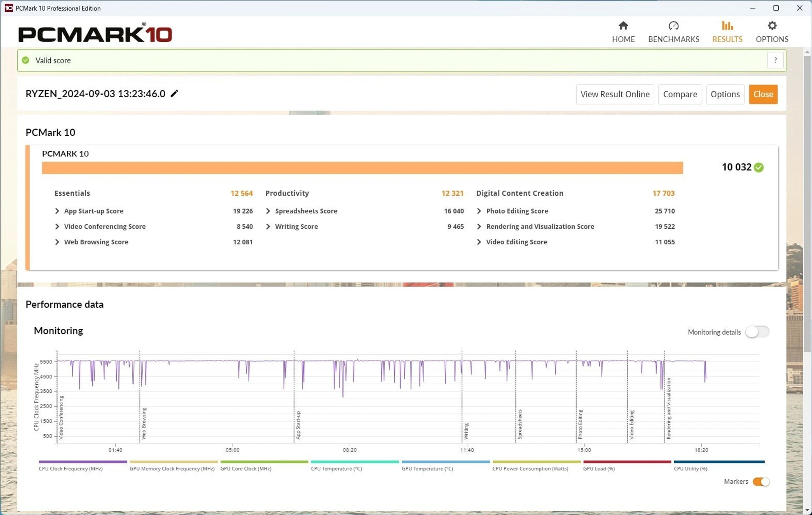The image size is (812, 515).
Task: Switch to the RESULTS tab
Action: tap(727, 32)
